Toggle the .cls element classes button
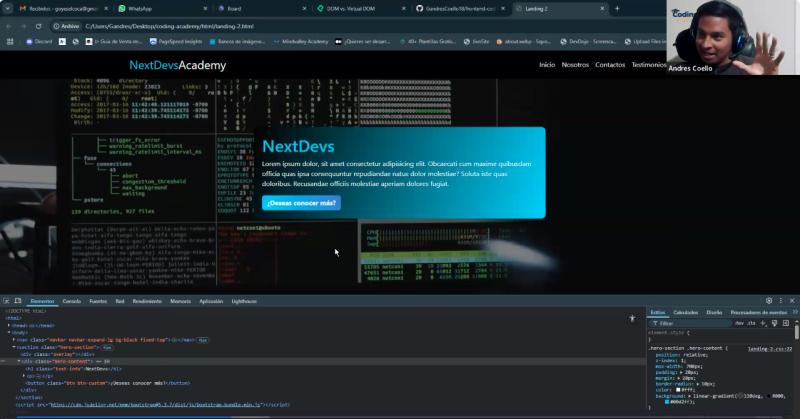800x419 pixels. click(751, 323)
